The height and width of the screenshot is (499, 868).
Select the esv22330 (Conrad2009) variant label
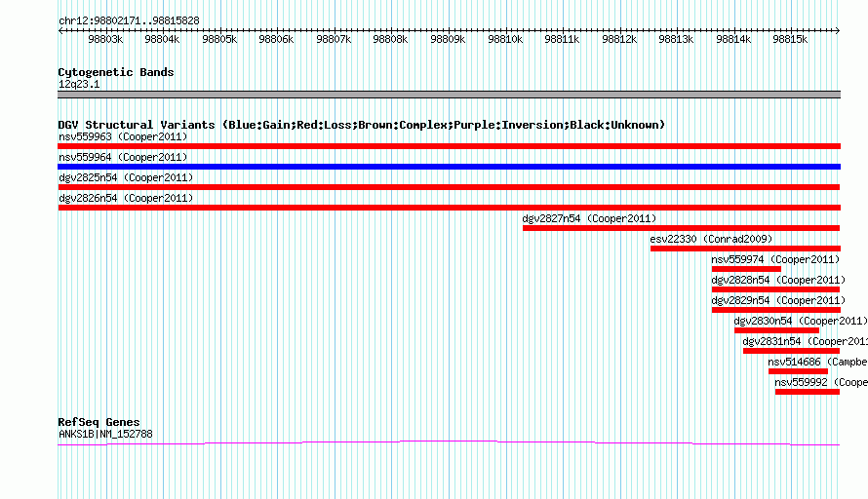pos(711,239)
